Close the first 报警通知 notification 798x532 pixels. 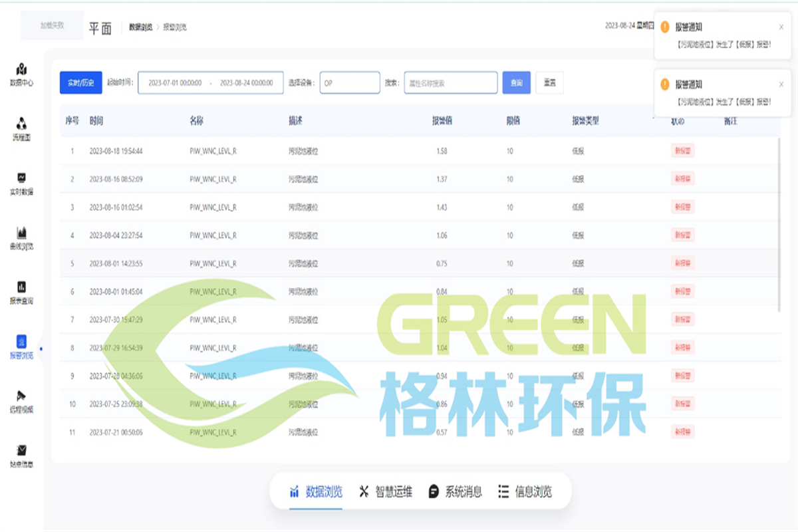pos(781,27)
